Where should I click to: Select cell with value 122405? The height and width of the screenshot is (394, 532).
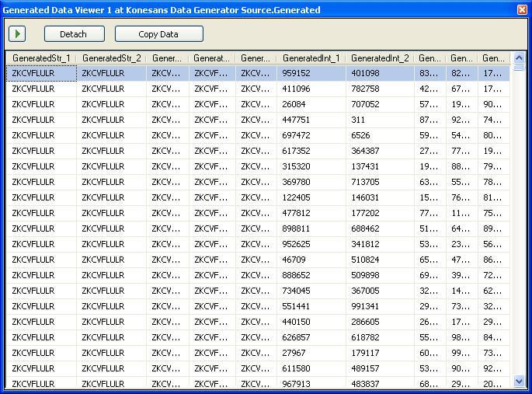(x=311, y=198)
